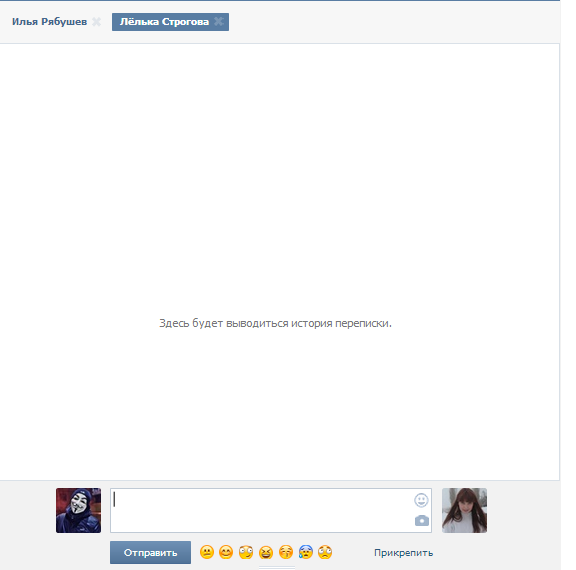The image size is (576, 570).
Task: Close the Илья Рябушев tab
Action: (97, 22)
